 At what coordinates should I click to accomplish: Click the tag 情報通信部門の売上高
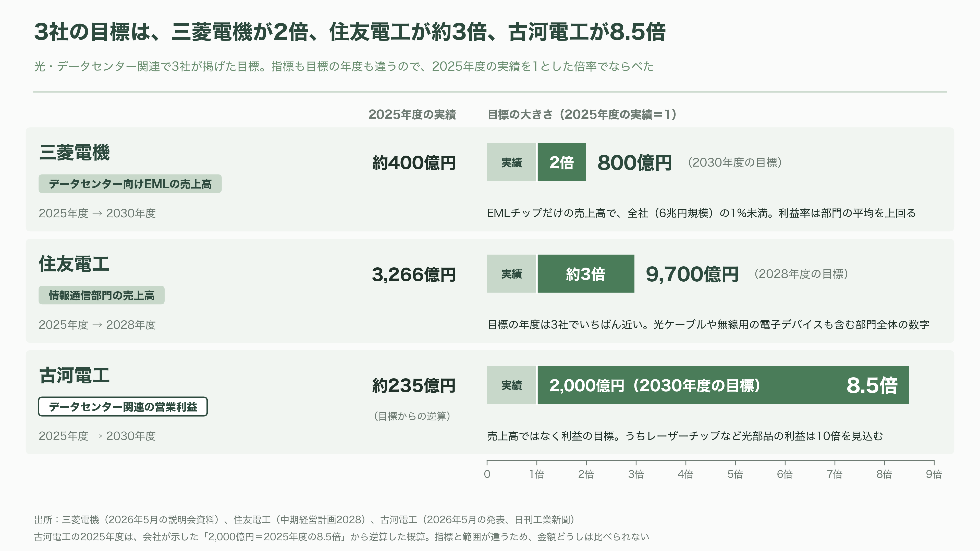tap(102, 295)
